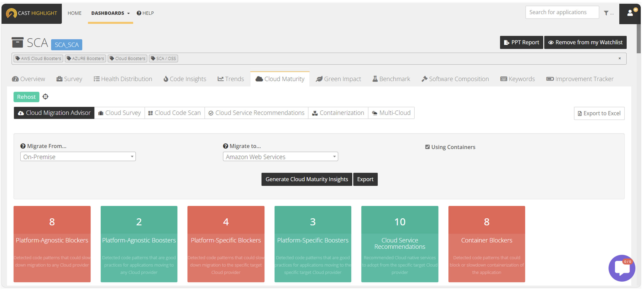Click the SCA application archive icon

click(17, 43)
